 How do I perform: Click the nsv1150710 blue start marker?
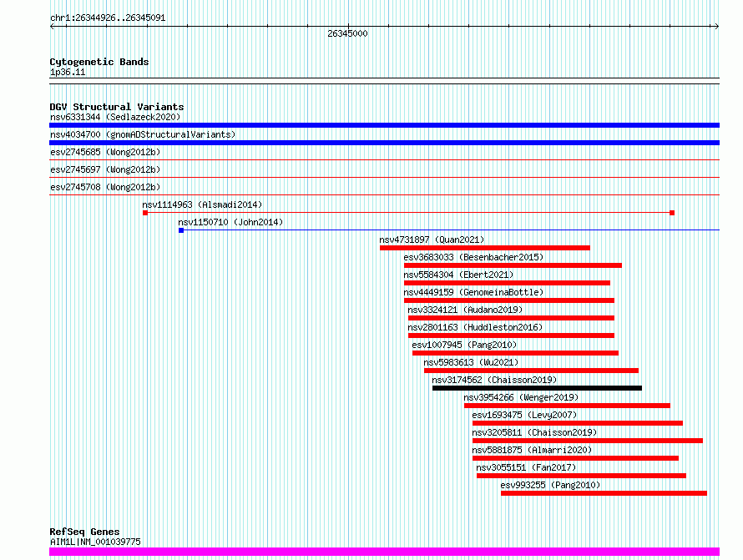[181, 230]
